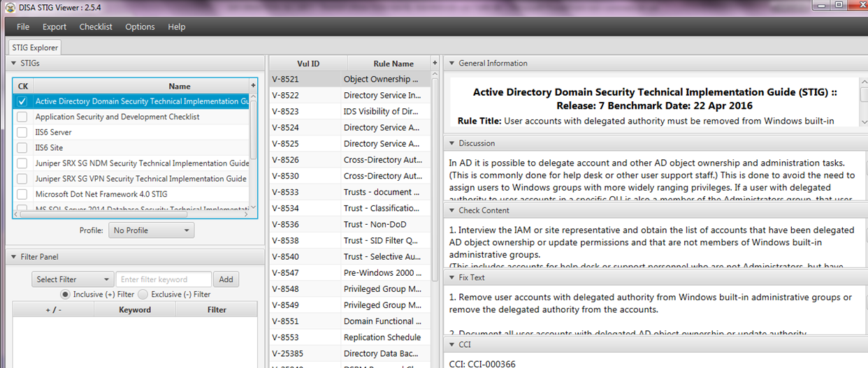Select vulnerability row V-8524
The width and height of the screenshot is (868, 368).
350,127
